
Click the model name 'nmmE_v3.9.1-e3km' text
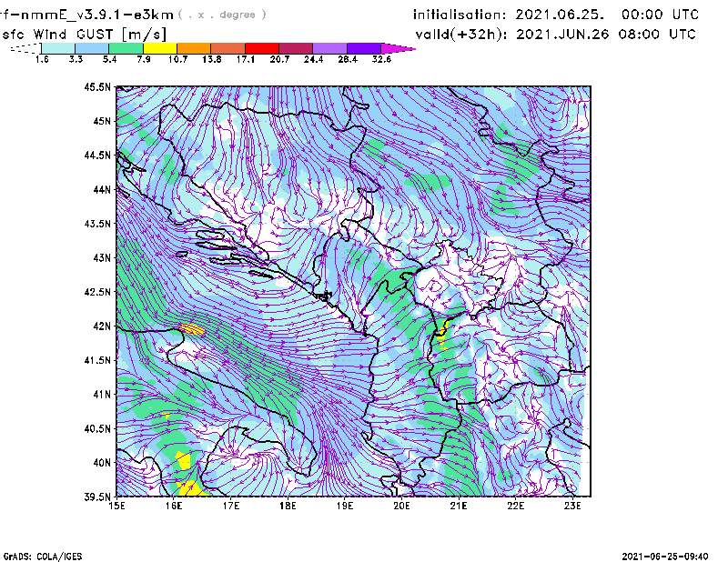(97, 15)
